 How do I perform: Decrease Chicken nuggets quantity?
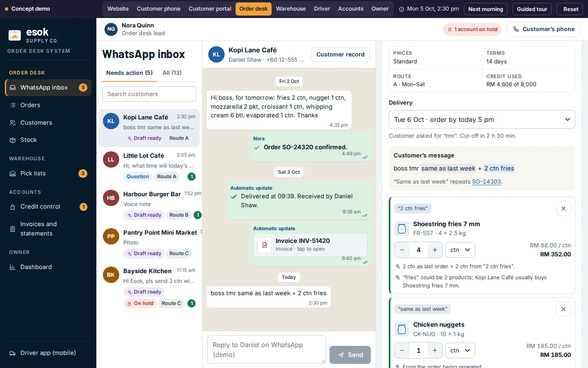click(402, 350)
